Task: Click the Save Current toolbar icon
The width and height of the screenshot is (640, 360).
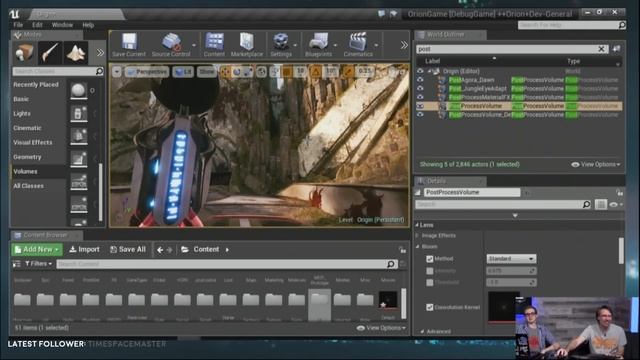Action: (129, 44)
